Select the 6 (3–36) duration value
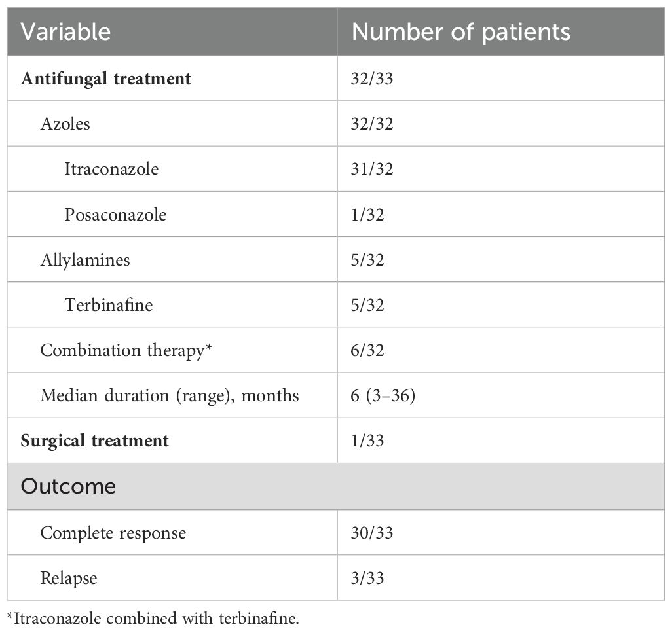The width and height of the screenshot is (672, 631). 383,395
